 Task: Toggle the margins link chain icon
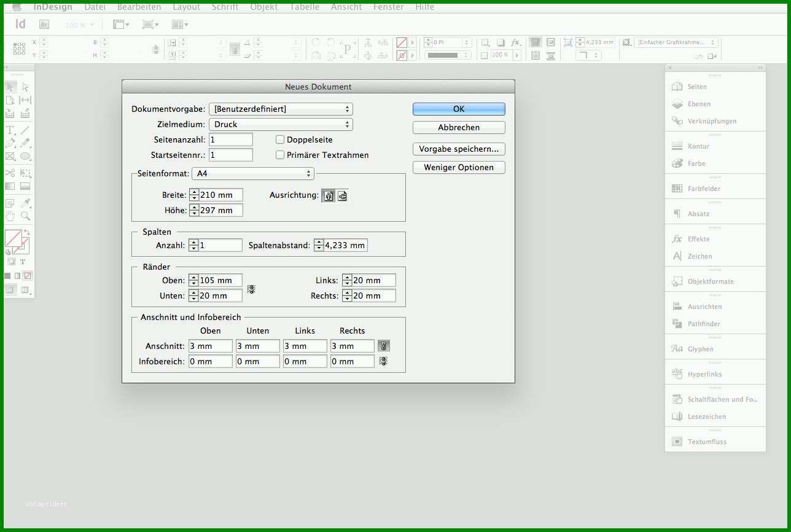(251, 289)
